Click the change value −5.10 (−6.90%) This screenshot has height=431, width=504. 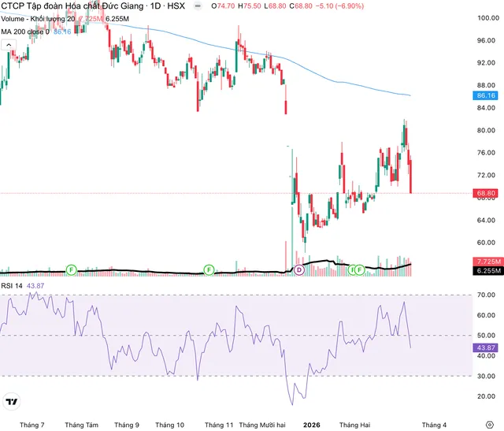coord(339,6)
